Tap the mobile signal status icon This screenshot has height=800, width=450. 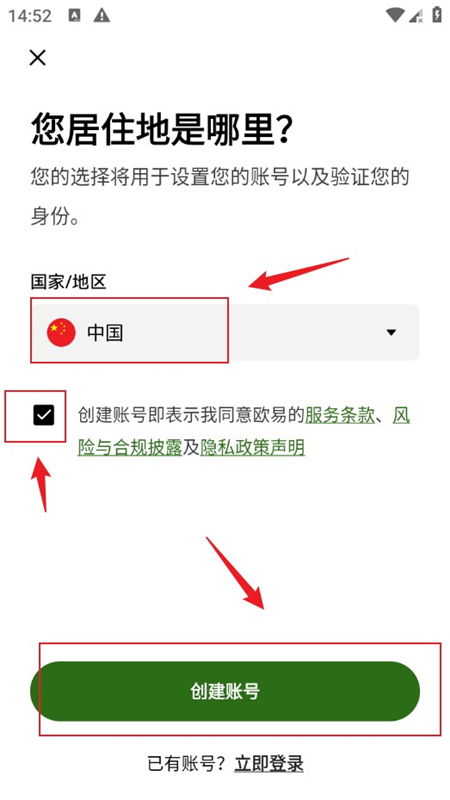416,16
